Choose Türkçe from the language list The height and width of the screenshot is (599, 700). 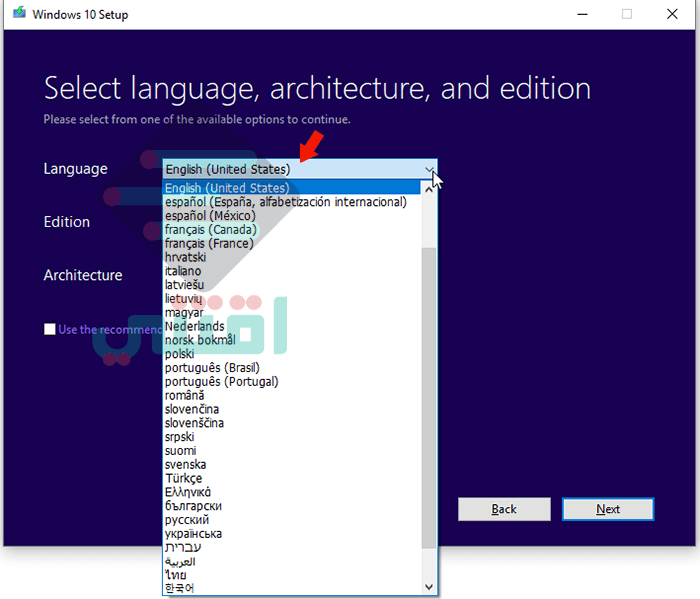tap(292, 478)
